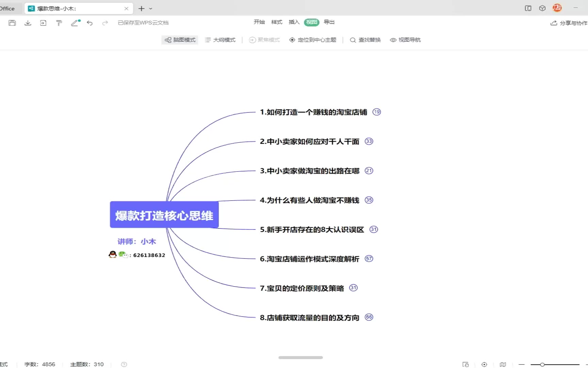Click the download icon in the toolbar
588x368 pixels.
point(28,23)
